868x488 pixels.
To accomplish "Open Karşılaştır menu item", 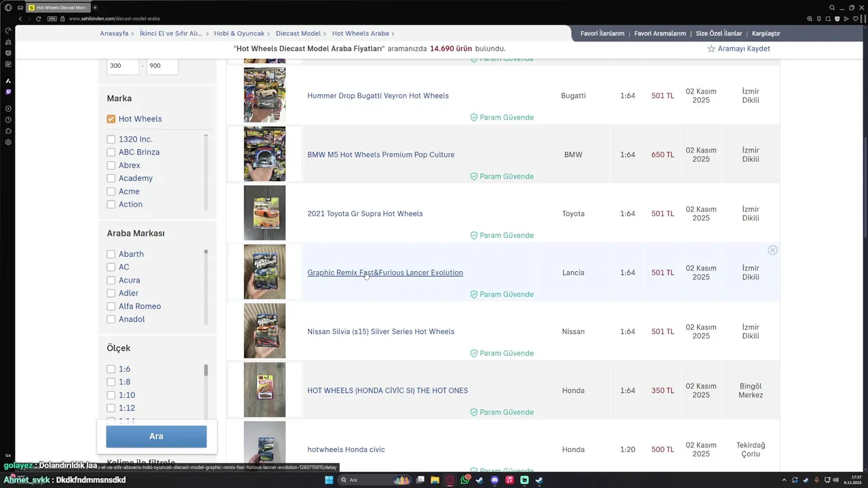I will pyautogui.click(x=766, y=33).
